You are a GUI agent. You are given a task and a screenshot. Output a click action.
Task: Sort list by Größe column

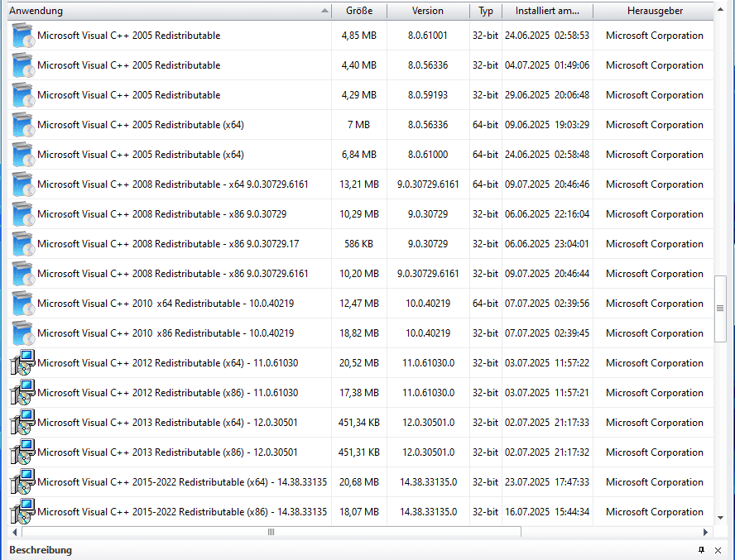click(359, 11)
